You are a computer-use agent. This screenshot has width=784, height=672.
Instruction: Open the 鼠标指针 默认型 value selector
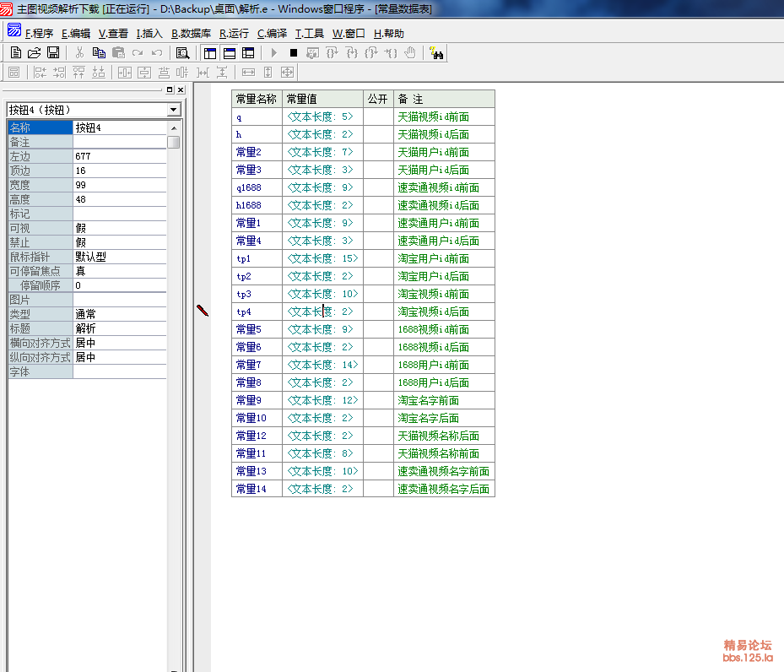click(119, 257)
